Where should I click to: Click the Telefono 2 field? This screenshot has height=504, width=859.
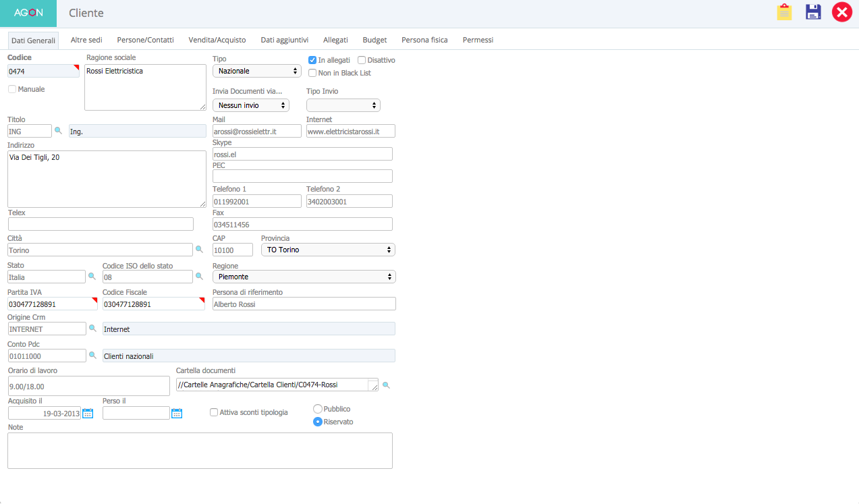point(350,201)
